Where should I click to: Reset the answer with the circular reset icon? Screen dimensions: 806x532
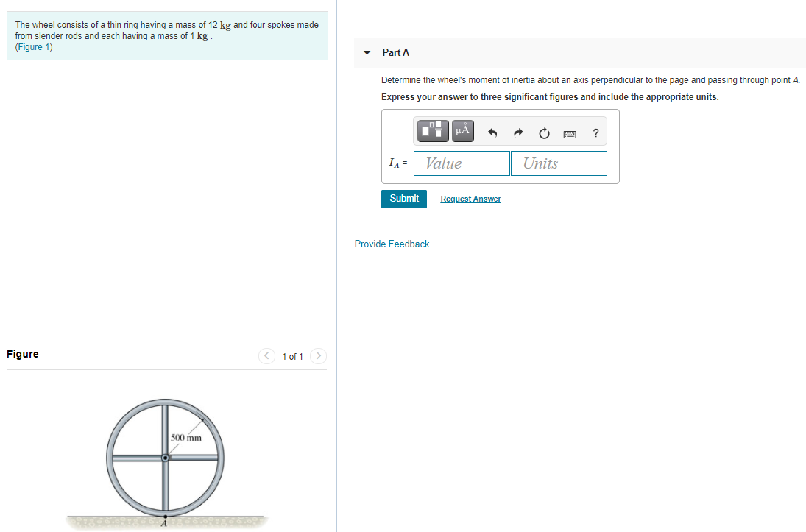544,132
